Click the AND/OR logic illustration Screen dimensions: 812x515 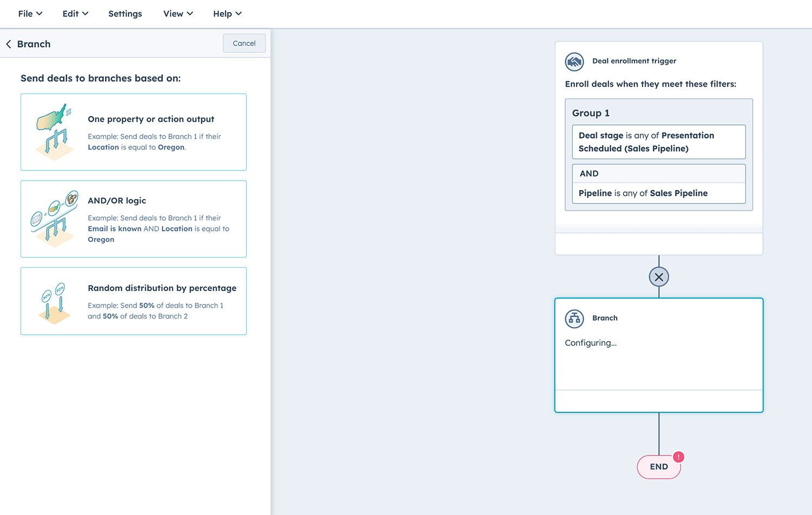[54, 219]
